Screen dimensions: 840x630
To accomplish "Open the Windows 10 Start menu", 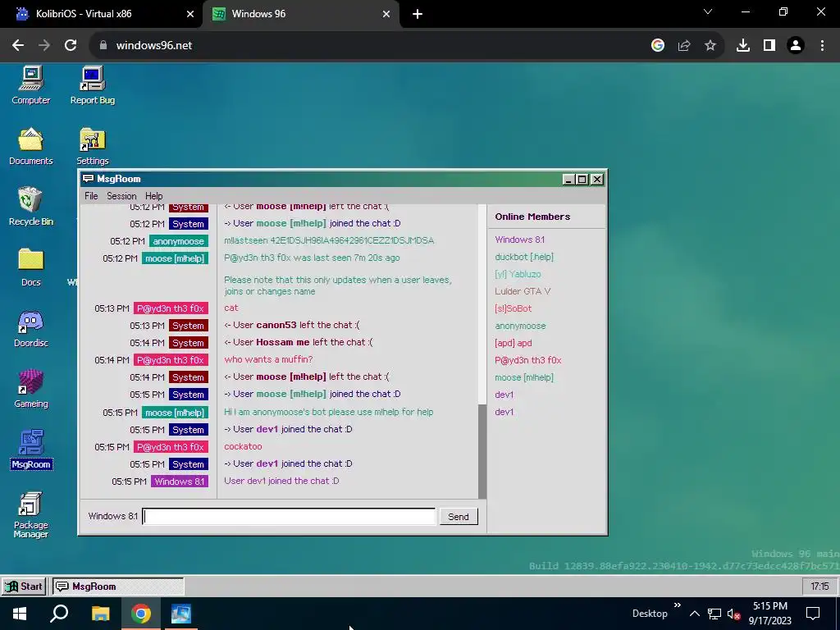I will point(20,614).
